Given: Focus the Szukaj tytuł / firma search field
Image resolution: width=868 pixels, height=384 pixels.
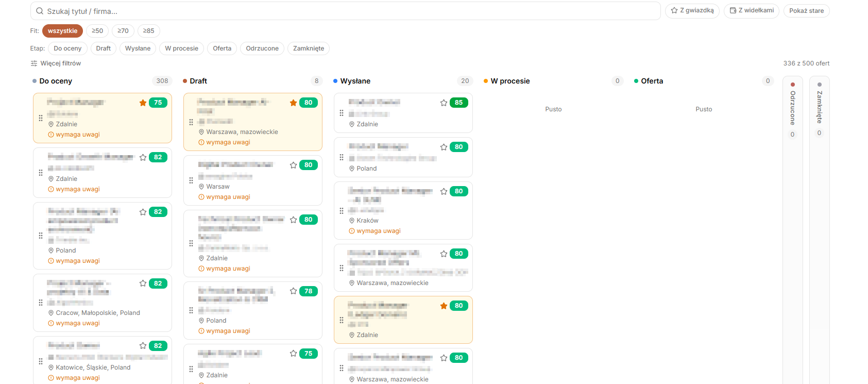Looking at the screenshot, I should (x=345, y=11).
